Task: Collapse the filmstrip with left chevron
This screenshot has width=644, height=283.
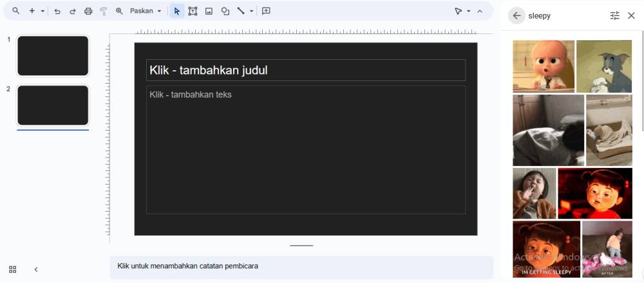Action: point(36,269)
